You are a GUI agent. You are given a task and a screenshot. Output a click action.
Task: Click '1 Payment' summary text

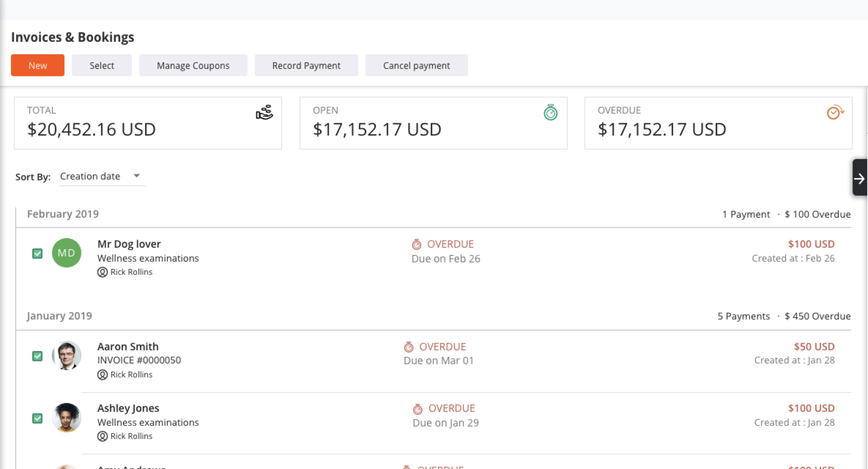pos(746,214)
